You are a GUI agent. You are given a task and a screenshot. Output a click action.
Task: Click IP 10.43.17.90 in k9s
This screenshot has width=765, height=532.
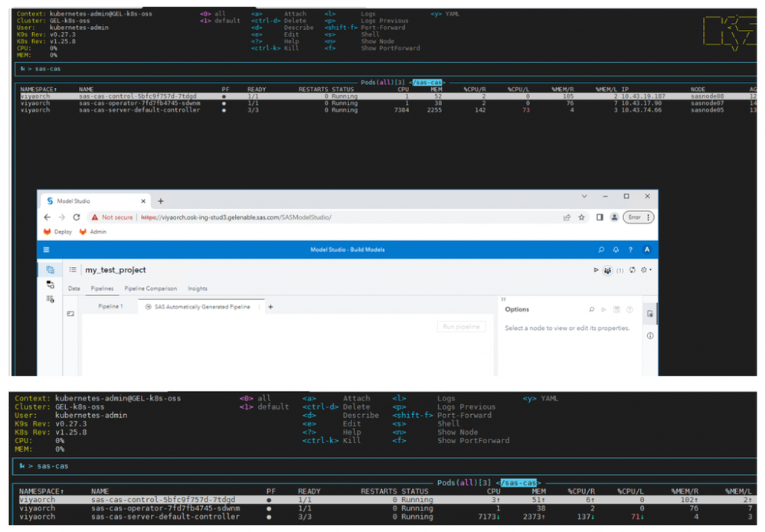pyautogui.click(x=642, y=103)
